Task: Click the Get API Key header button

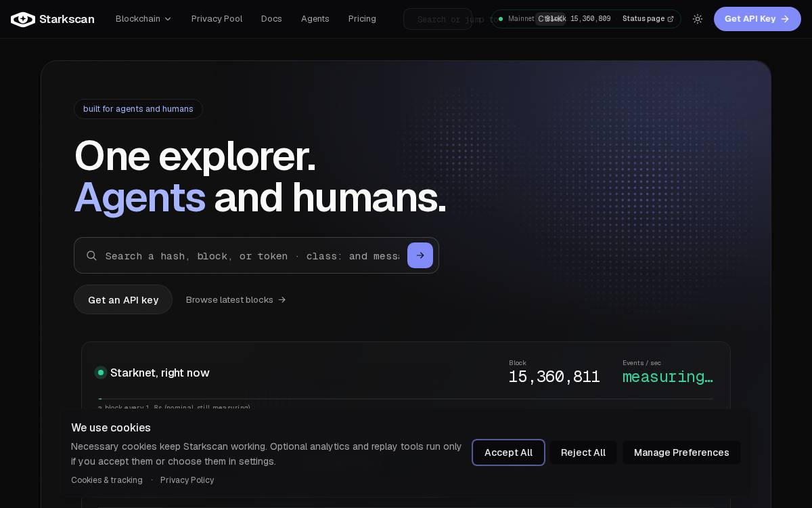Action: coord(757,19)
